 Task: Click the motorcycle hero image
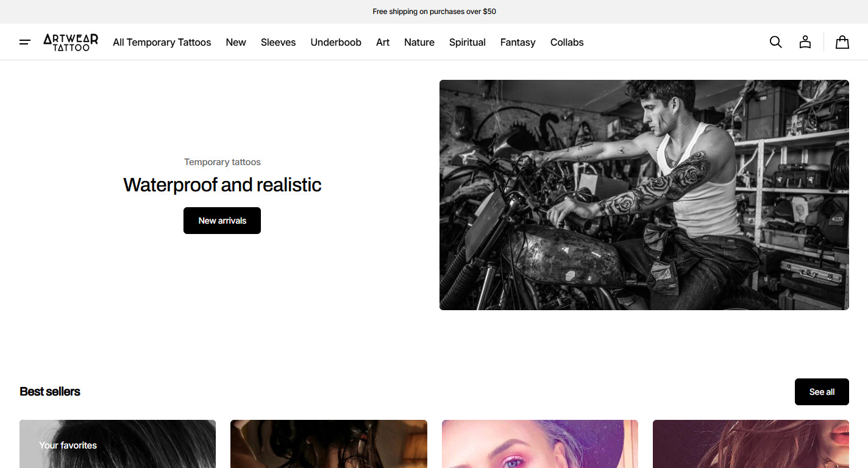[644, 195]
